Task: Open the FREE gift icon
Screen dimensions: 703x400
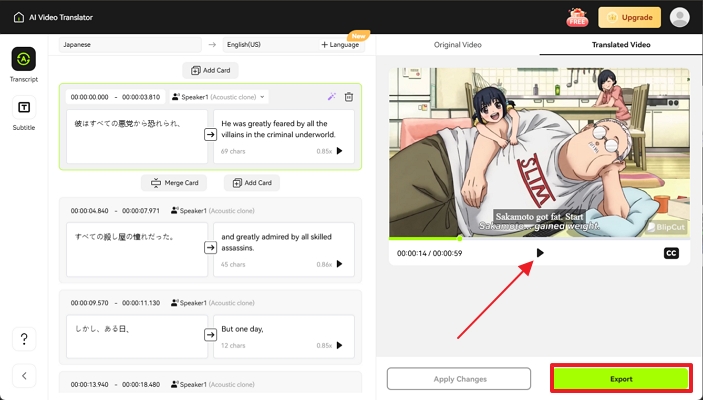Action: 577,17
